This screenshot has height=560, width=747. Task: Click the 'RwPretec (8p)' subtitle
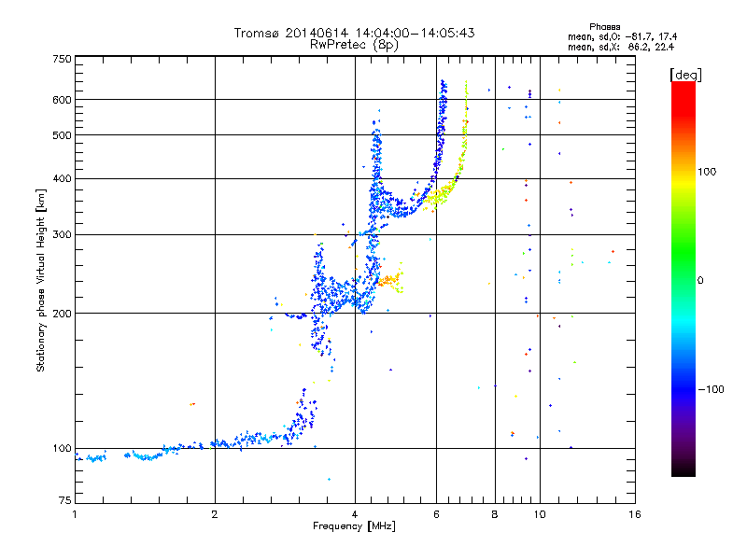[x=354, y=45]
